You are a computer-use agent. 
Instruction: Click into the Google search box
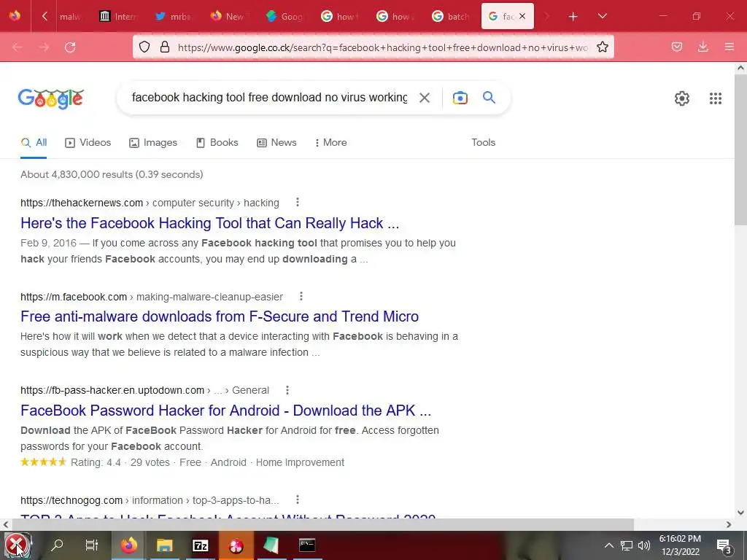(x=269, y=98)
